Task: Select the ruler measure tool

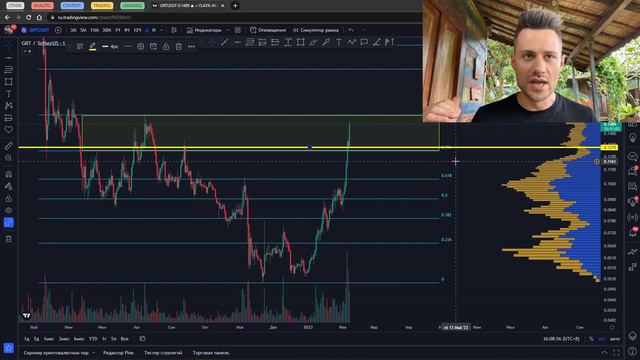Action: pyautogui.click(x=9, y=146)
